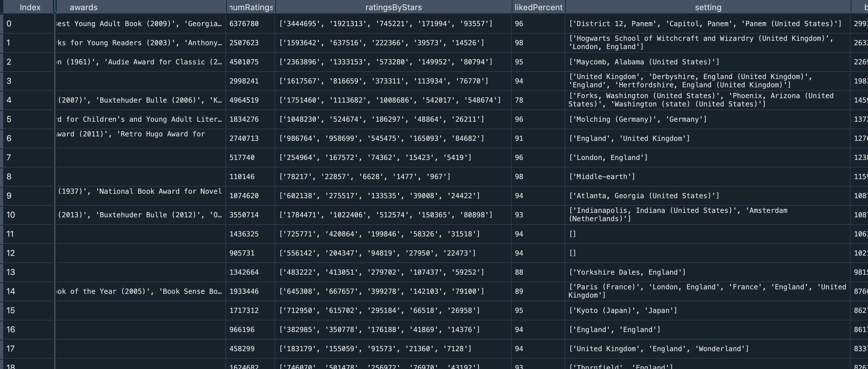Viewport: 868px width, 369px height.
Task: Click the setting column header
Action: (708, 7)
